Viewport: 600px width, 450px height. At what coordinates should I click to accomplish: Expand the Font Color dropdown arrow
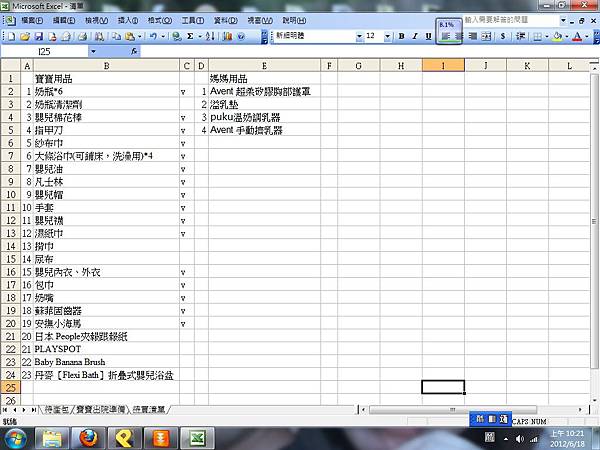[587, 36]
